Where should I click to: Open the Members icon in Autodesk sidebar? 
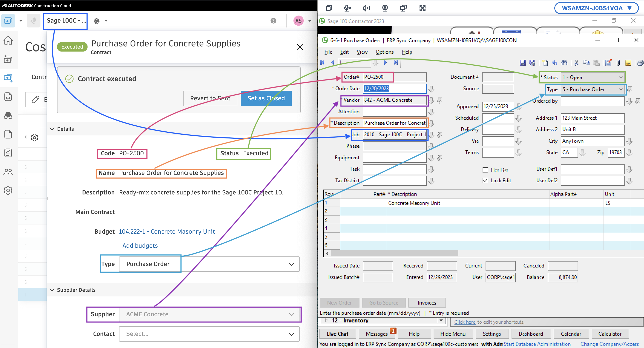point(8,172)
